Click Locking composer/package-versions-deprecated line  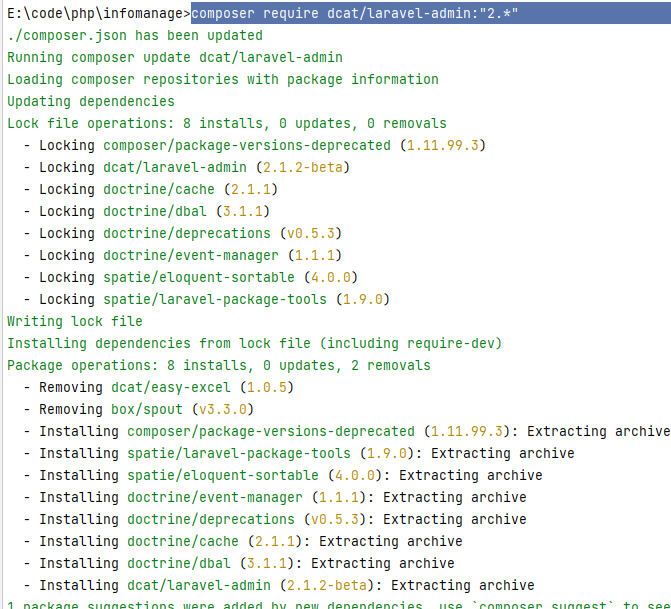[255, 146]
